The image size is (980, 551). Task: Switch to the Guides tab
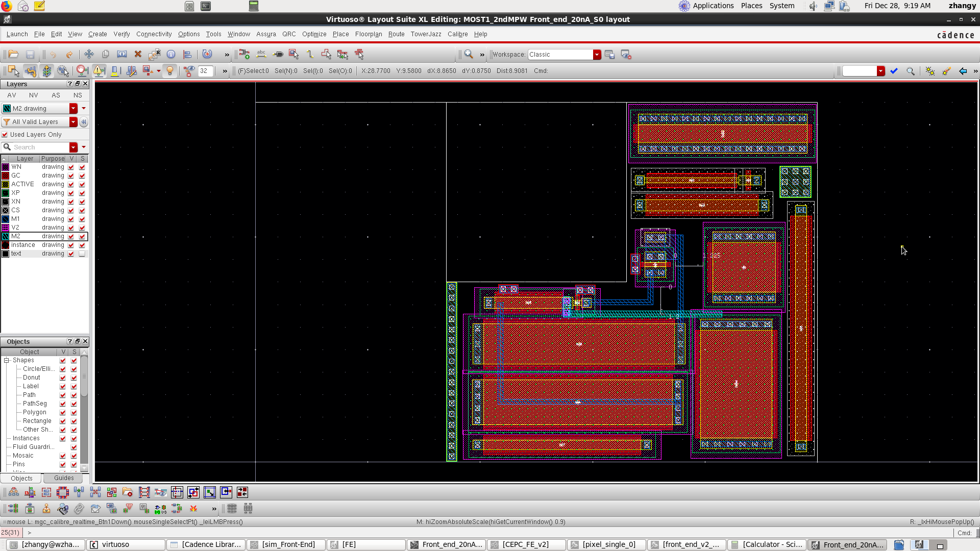coord(64,478)
